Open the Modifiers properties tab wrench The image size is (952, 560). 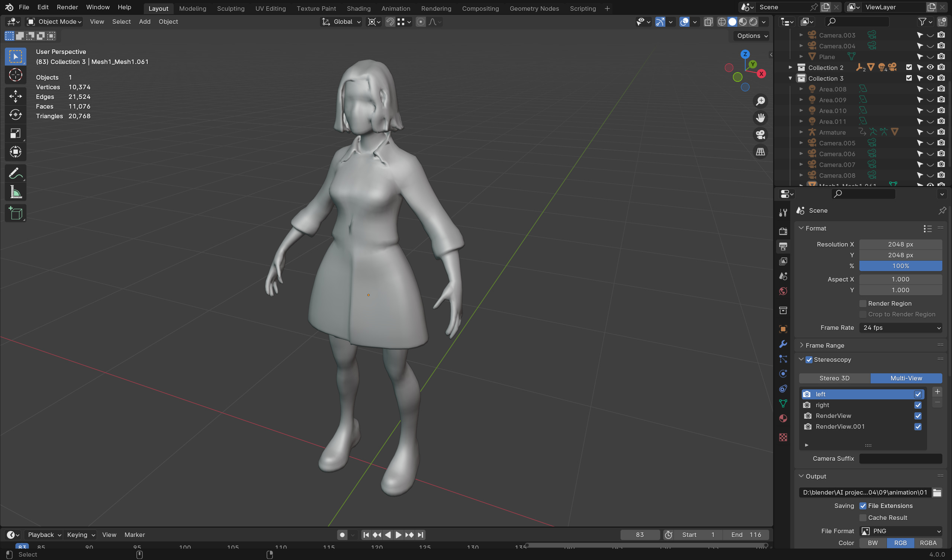click(x=783, y=344)
